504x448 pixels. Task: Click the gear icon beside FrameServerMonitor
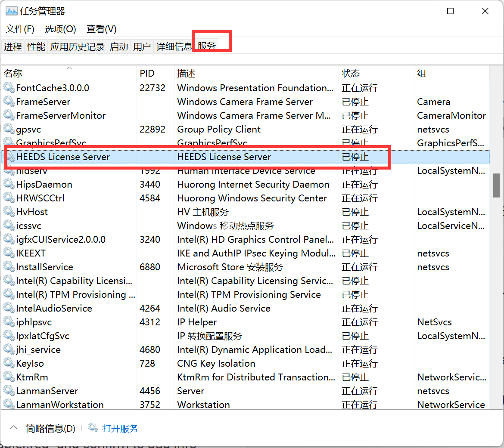pos(9,115)
